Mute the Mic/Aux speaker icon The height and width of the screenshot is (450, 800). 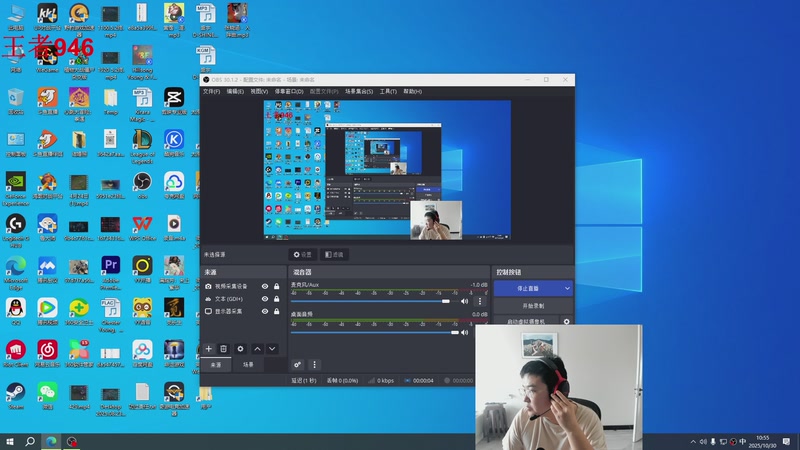(x=464, y=301)
